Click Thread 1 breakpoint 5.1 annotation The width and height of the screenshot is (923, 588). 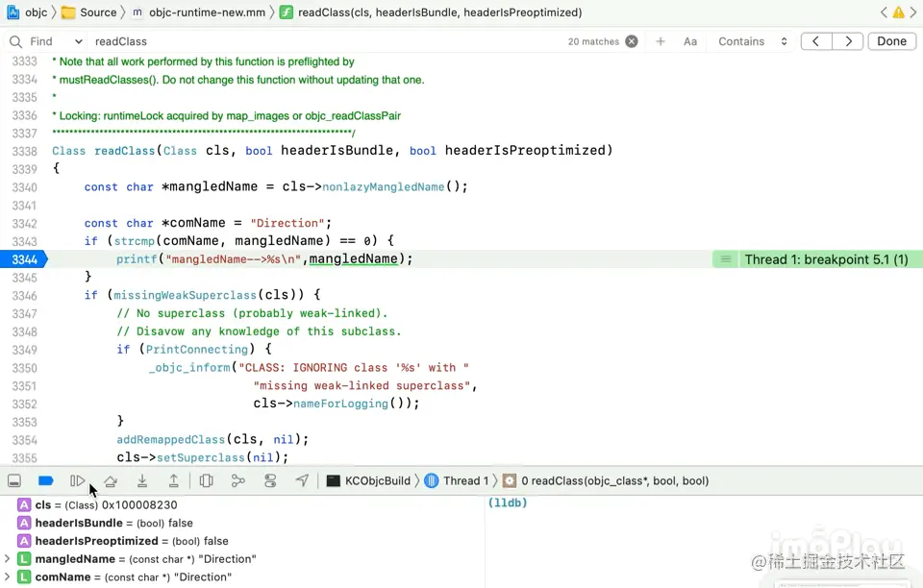tap(826, 259)
